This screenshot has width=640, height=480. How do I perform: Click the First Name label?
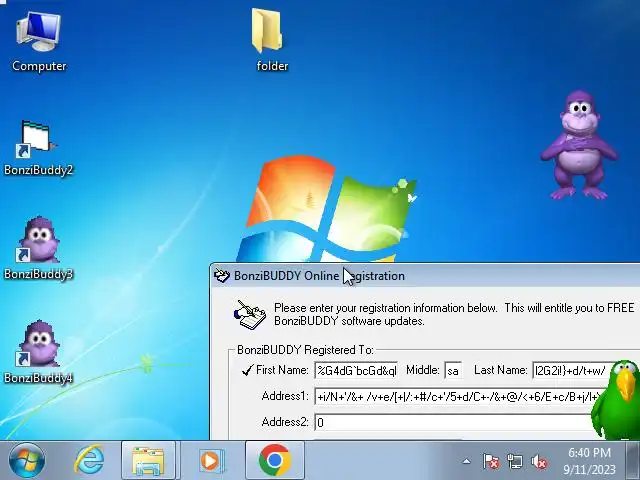[x=282, y=370]
